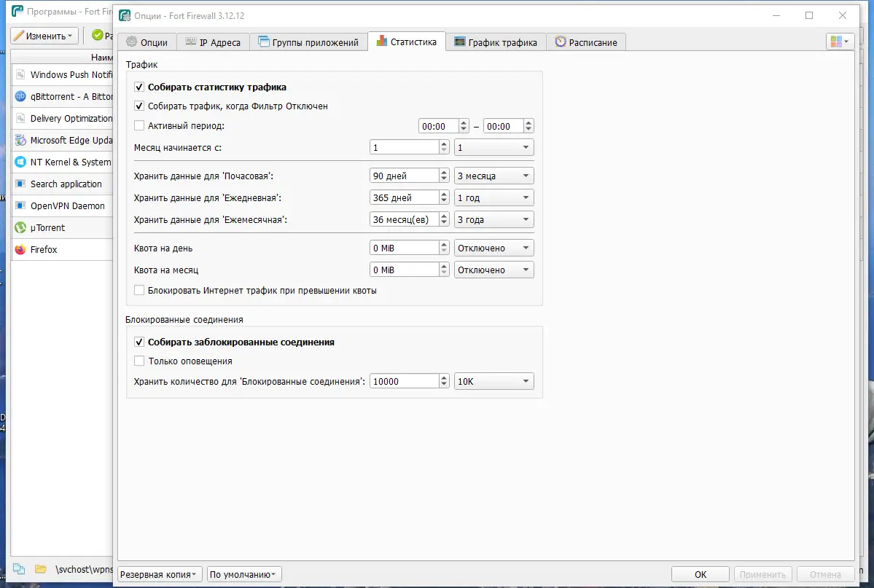Enable Блокировать Интернет трафик при превышении квоты
Viewport: 874px width, 588px height.
pyautogui.click(x=139, y=291)
